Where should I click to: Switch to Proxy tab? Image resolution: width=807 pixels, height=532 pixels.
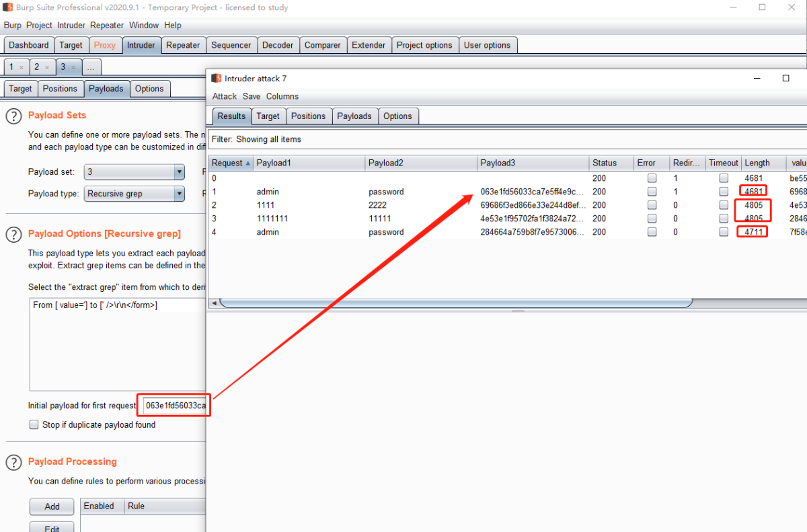105,45
